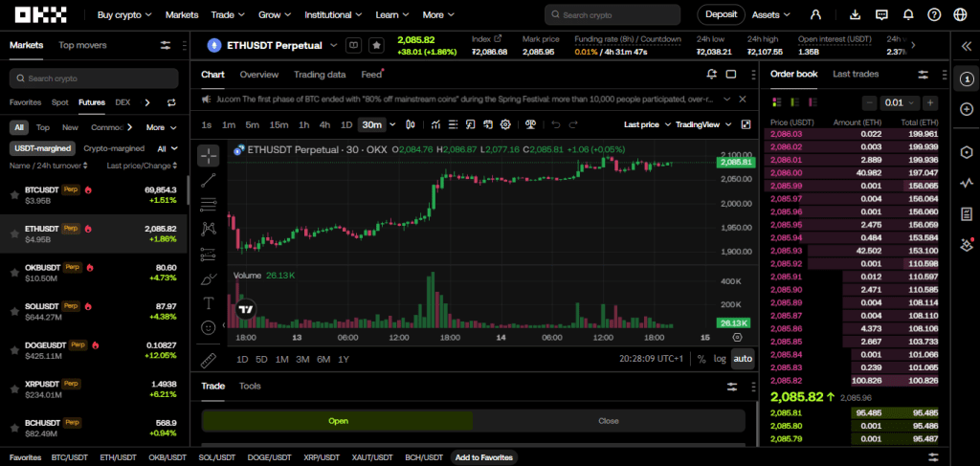Image resolution: width=980 pixels, height=466 pixels.
Task: Click the Deposit button
Action: [721, 13]
